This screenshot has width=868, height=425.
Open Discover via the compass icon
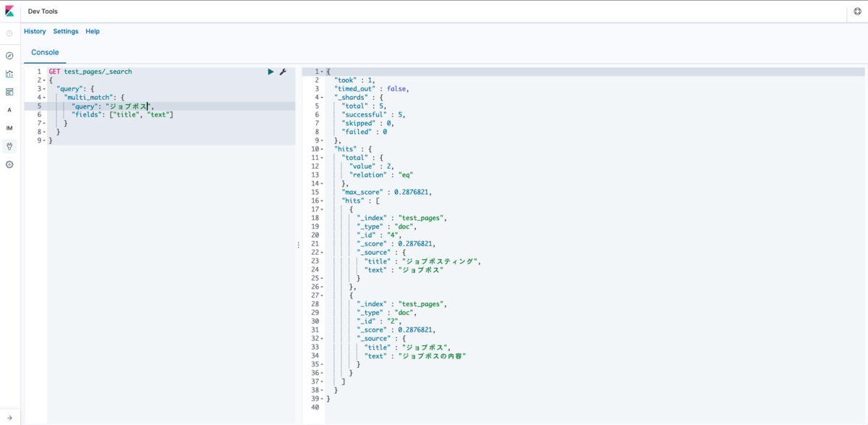(9, 56)
